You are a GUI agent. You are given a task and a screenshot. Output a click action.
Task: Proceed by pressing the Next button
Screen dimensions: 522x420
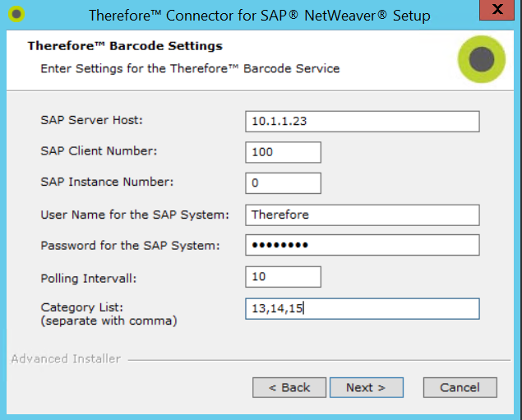click(x=366, y=387)
